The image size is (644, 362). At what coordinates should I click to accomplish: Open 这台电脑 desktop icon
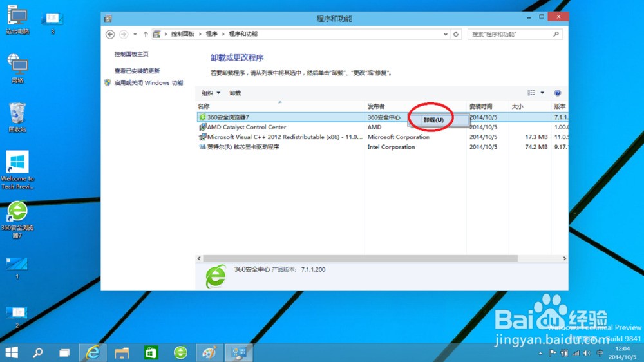tap(17, 20)
